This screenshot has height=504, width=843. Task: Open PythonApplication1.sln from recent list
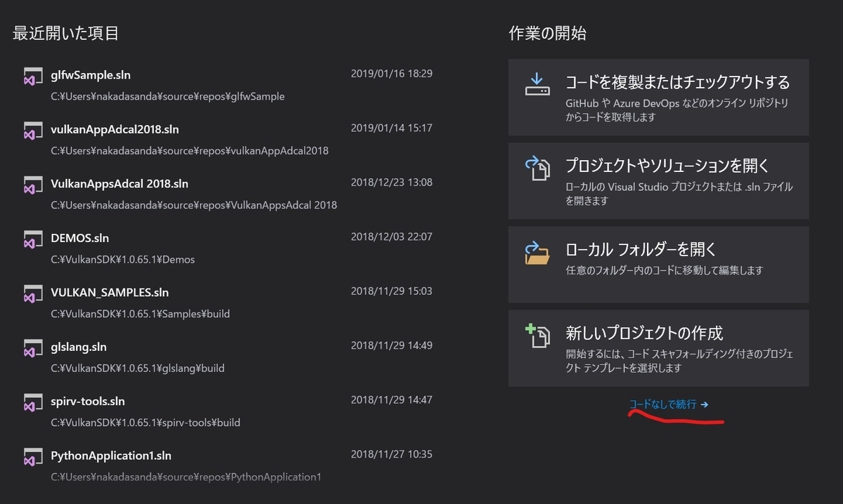click(228, 465)
